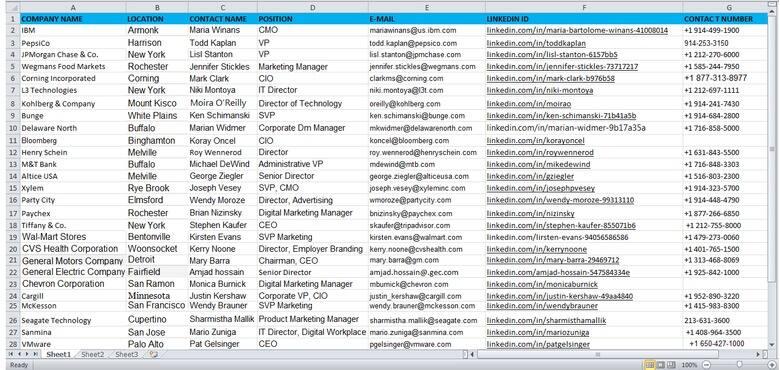Open Maria Winans LinkedIn link
Screen dimensions: 780x370
click(x=577, y=30)
